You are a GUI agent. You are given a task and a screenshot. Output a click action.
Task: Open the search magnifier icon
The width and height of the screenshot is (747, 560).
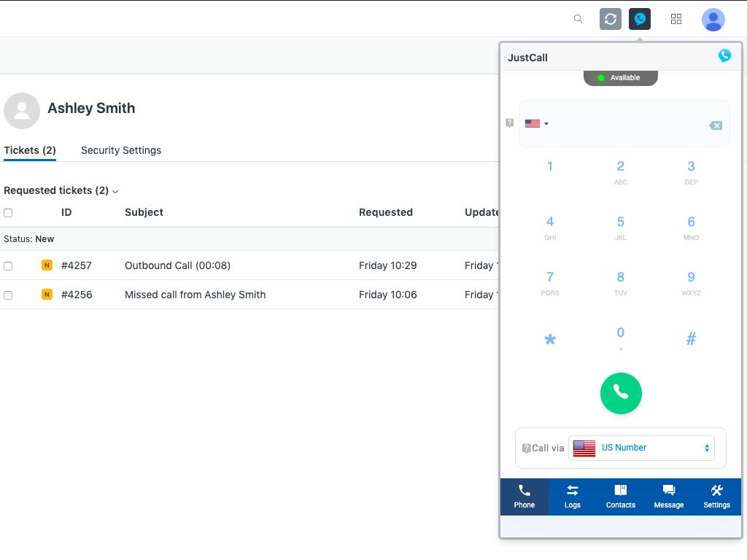pyautogui.click(x=578, y=19)
